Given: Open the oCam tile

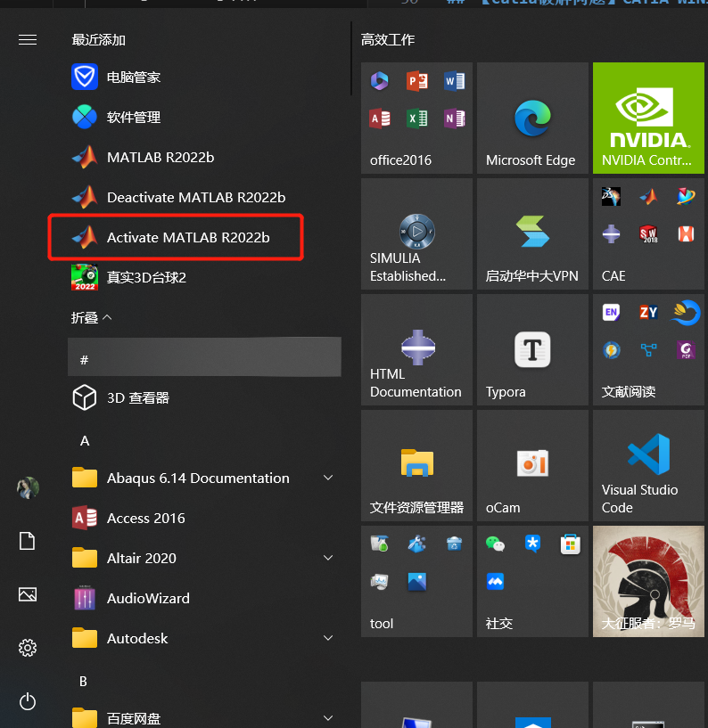Looking at the screenshot, I should coord(532,465).
